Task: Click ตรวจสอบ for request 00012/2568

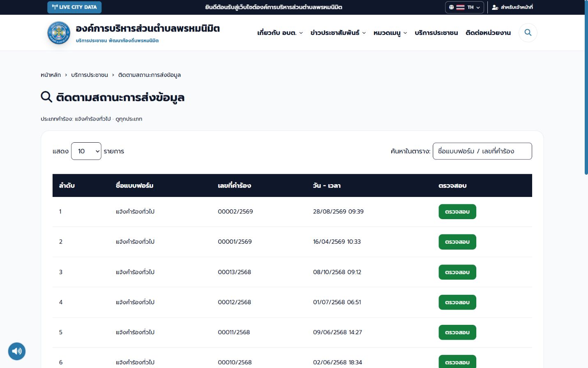Action: (457, 302)
